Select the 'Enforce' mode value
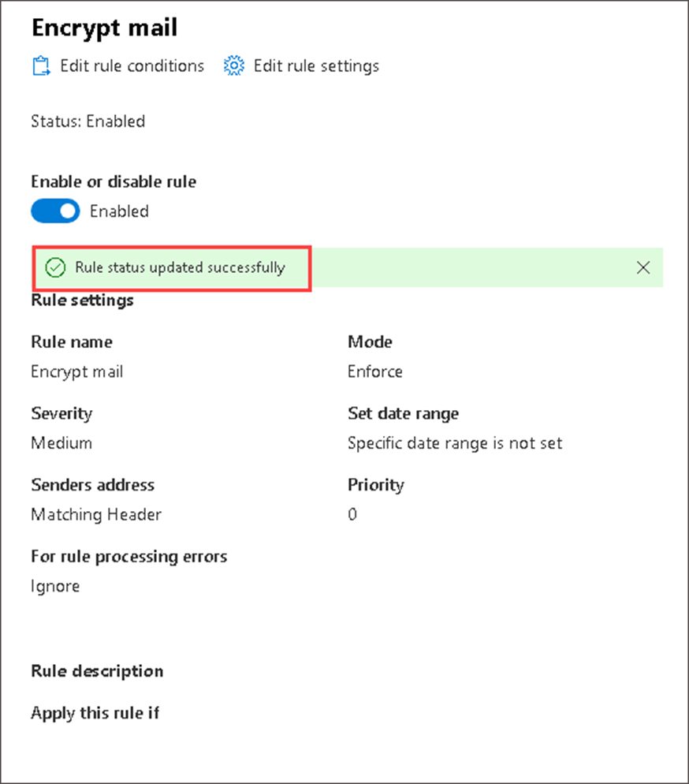The width and height of the screenshot is (689, 784). click(375, 371)
